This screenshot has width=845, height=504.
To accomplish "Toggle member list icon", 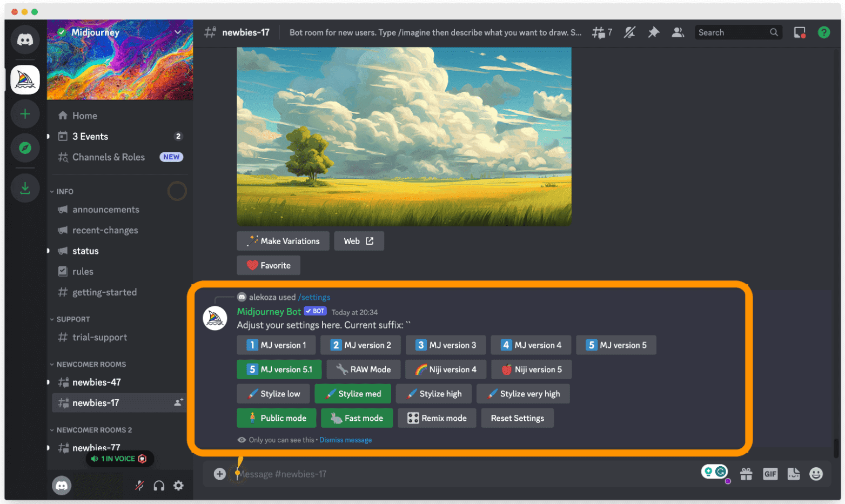I will (x=678, y=32).
